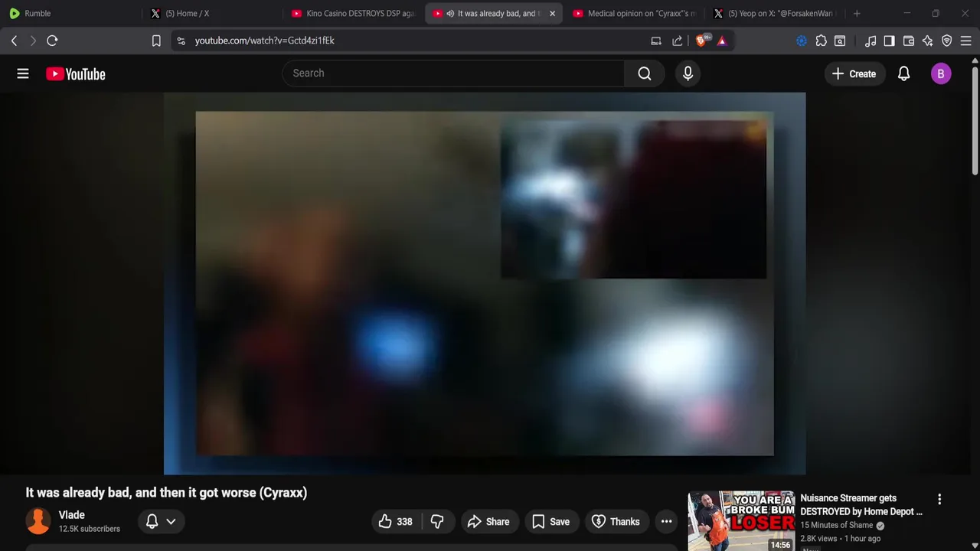
Task: Open Brave Wallet
Action: 909,41
